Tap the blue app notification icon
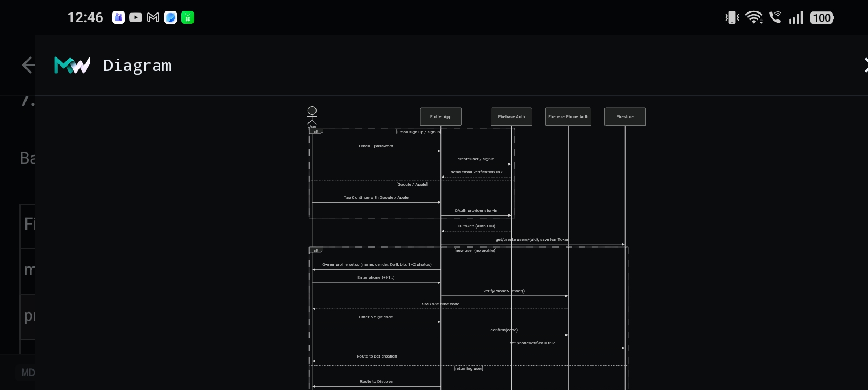The width and height of the screenshot is (868, 390). [x=170, y=17]
